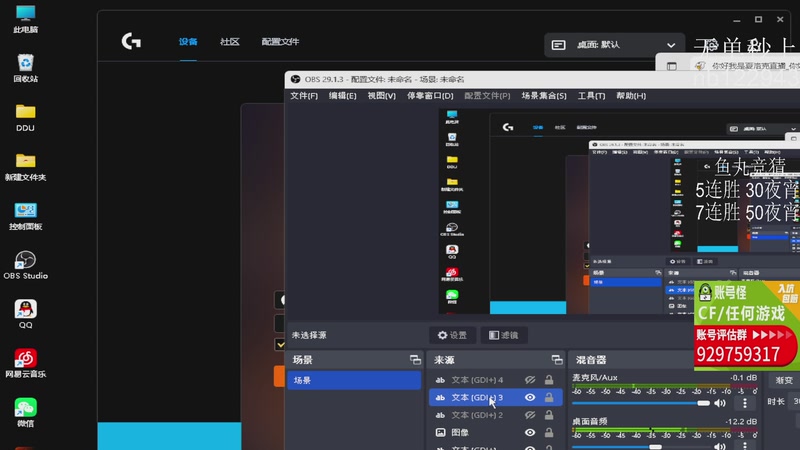Click the ab text icon of 文本 (GDI+) 4
Image resolution: width=800 pixels, height=450 pixels.
coord(440,380)
